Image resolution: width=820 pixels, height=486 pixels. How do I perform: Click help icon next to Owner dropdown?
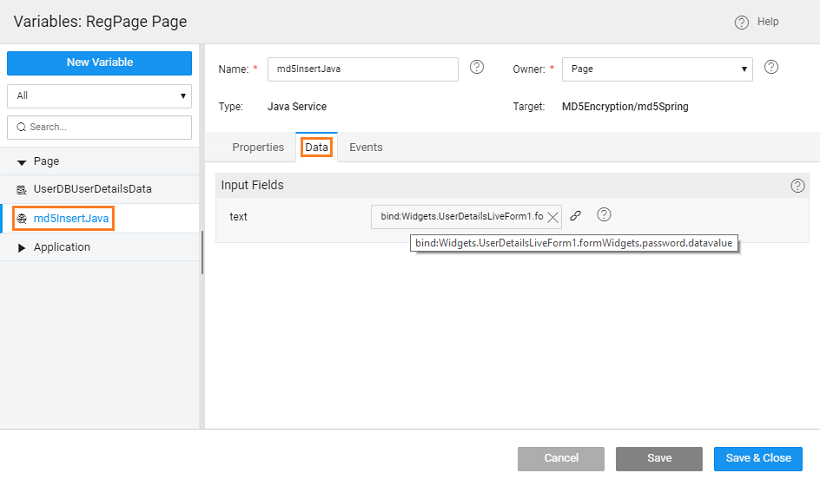(x=771, y=67)
